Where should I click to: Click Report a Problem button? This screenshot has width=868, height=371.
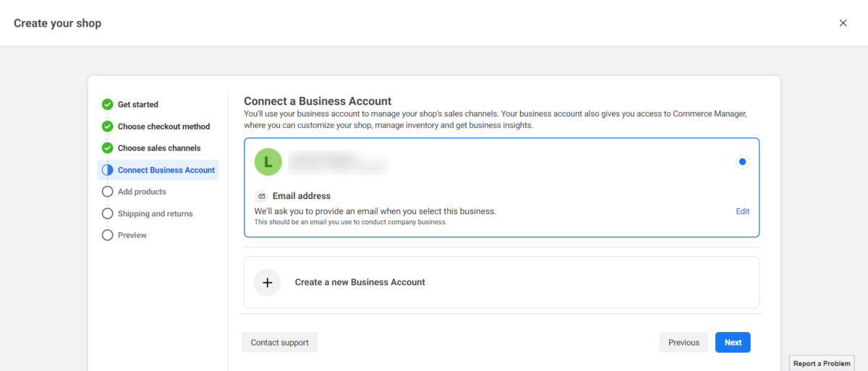click(822, 364)
